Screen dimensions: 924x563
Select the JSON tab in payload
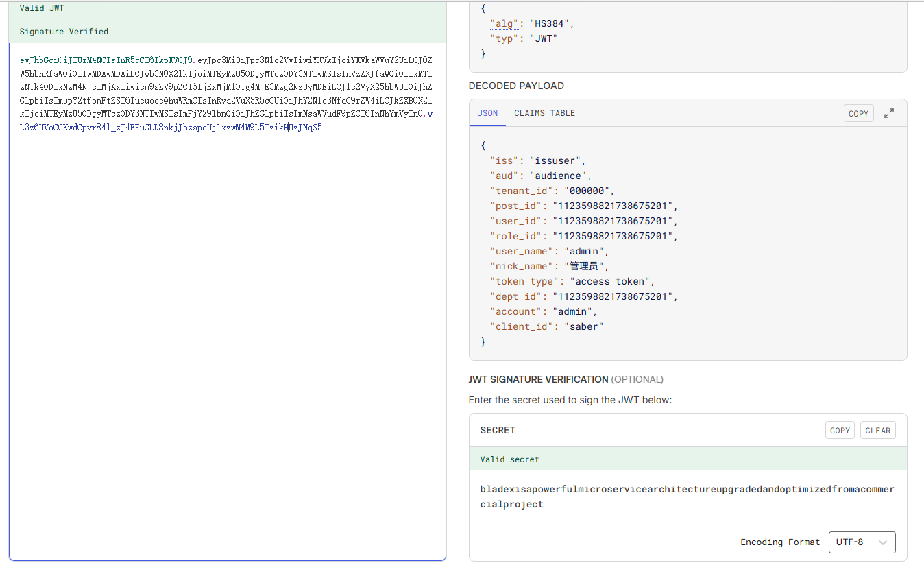(487, 113)
